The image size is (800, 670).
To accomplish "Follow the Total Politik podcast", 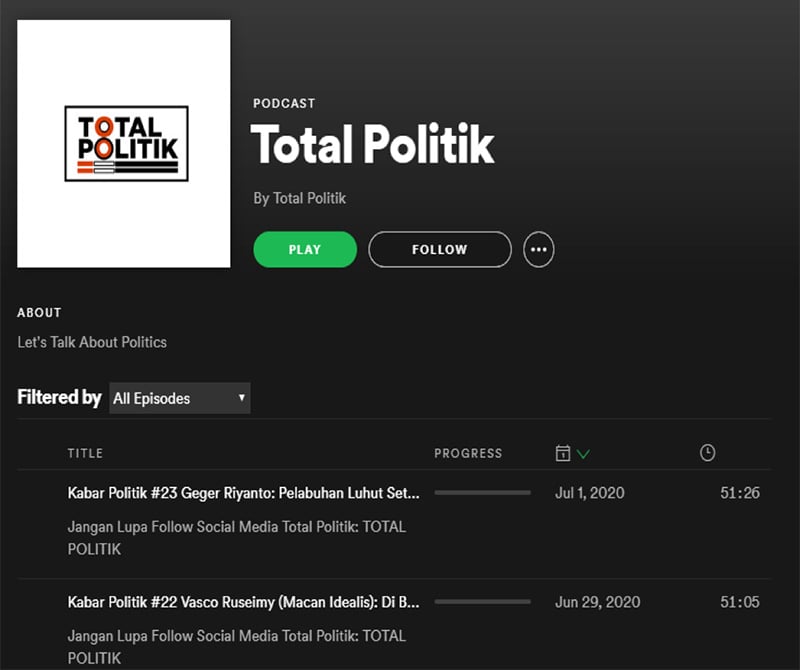I will click(x=440, y=250).
